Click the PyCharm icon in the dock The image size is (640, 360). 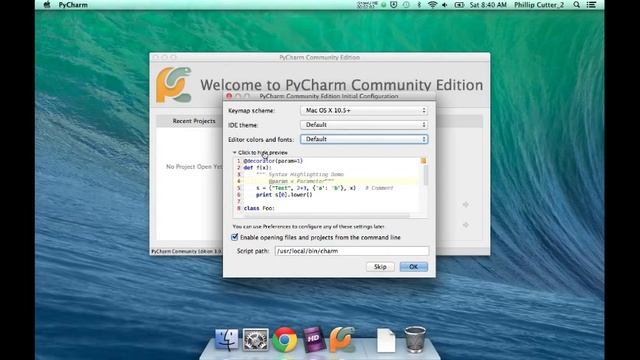tap(342, 339)
